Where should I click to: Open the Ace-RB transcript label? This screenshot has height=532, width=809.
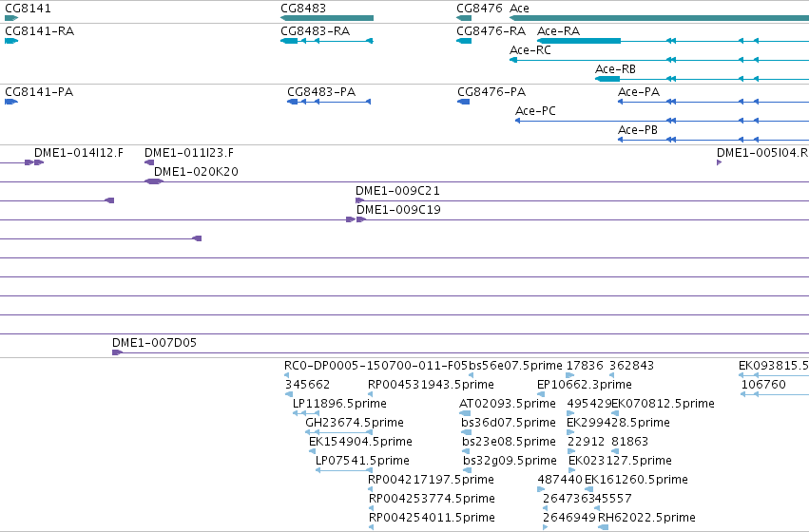[615, 69]
